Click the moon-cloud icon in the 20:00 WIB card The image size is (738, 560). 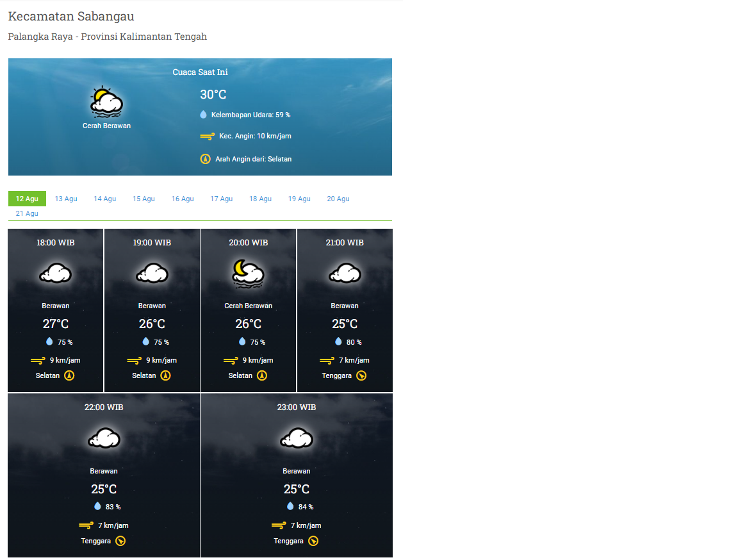(248, 274)
